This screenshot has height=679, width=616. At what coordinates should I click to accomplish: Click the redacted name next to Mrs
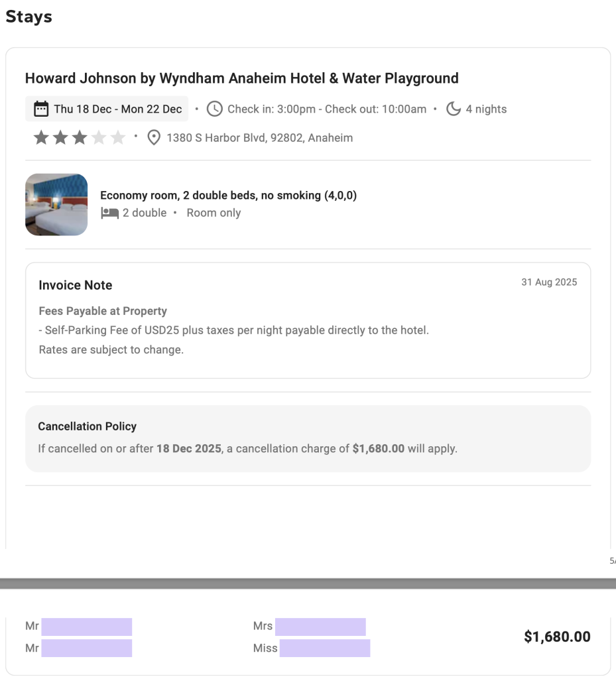[320, 627]
